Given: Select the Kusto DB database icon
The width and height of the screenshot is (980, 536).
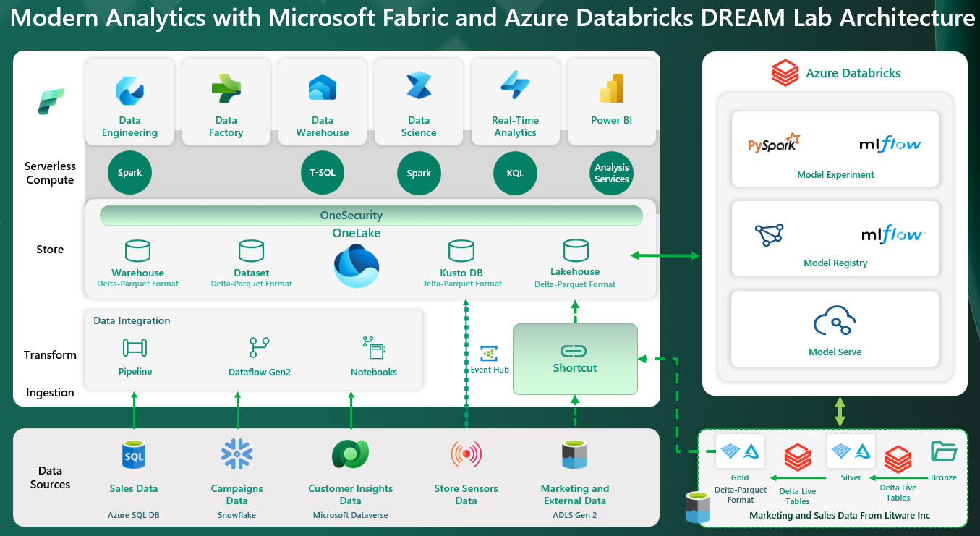Looking at the screenshot, I should coord(461,251).
